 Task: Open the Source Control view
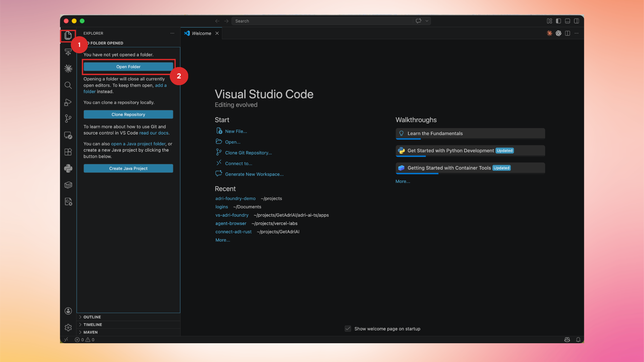(68, 118)
